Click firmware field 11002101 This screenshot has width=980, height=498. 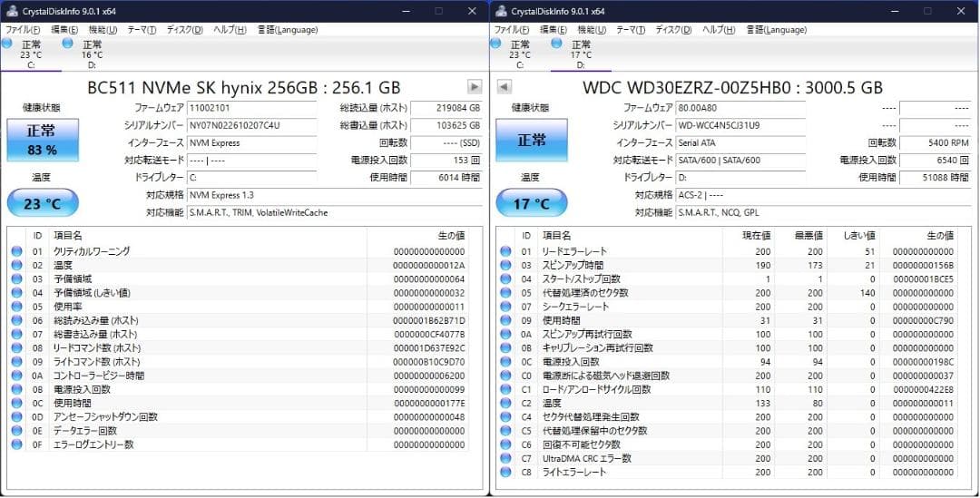[x=252, y=107]
